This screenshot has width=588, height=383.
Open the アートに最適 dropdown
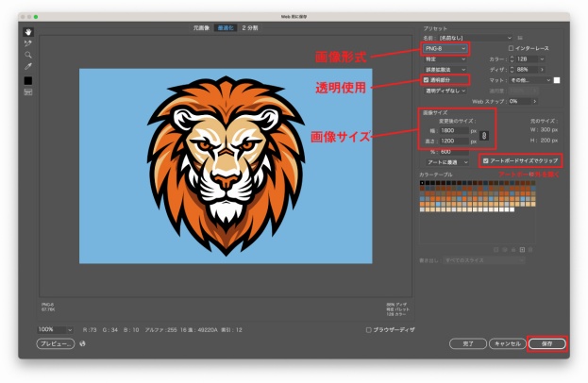pyautogui.click(x=447, y=162)
